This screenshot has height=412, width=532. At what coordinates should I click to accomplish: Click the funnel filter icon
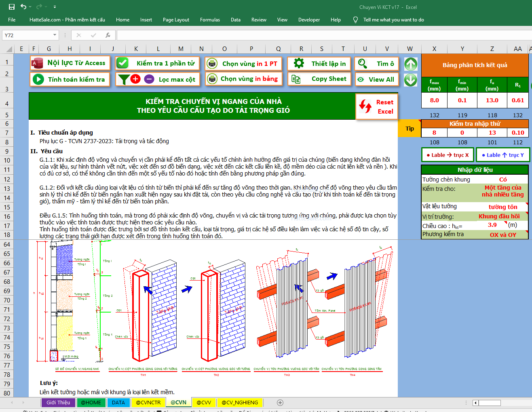pyautogui.click(x=124, y=79)
